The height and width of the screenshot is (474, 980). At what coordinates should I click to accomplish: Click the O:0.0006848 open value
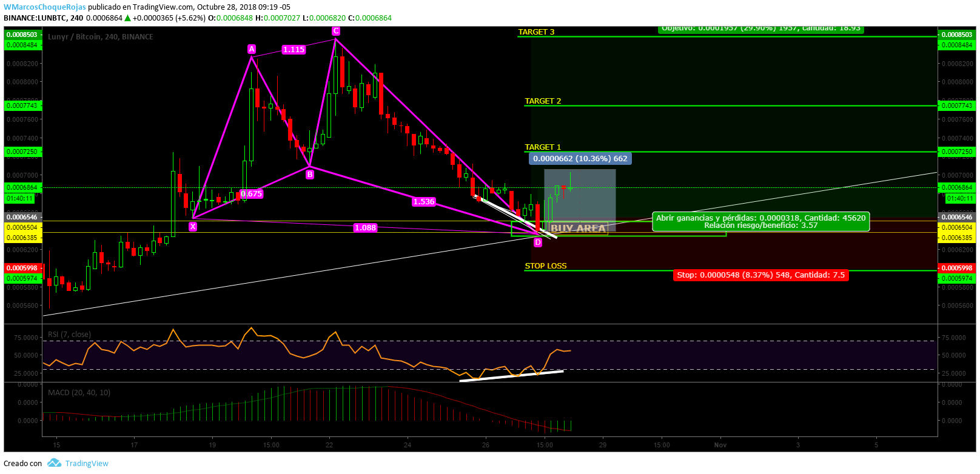point(230,18)
